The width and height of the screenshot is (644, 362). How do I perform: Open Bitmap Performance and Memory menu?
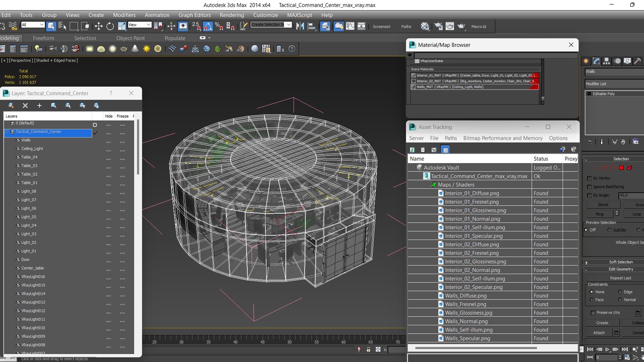point(502,138)
